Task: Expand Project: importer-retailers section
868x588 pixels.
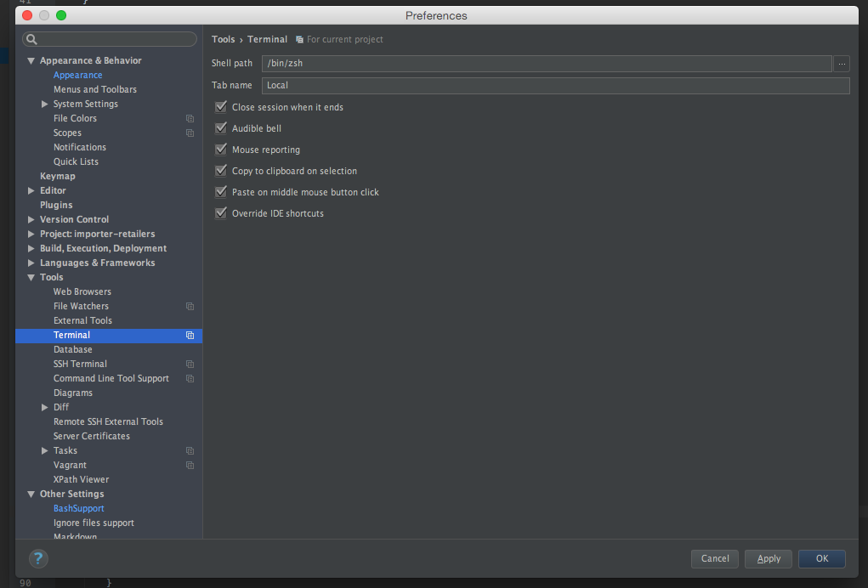Action: click(31, 234)
